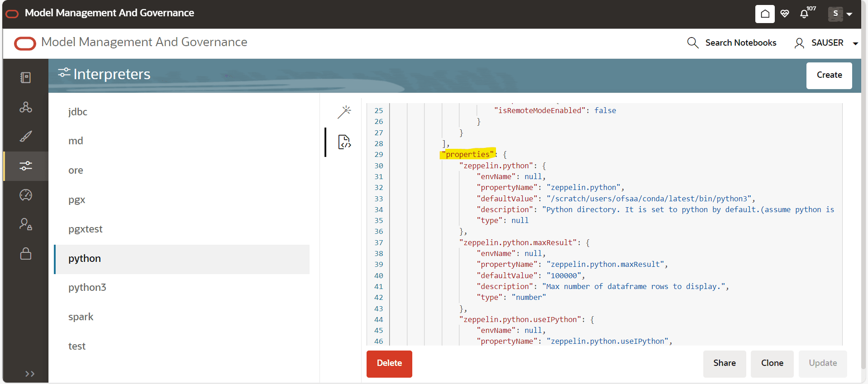Click the python3 path default value
The height and width of the screenshot is (384, 868).
tap(649, 199)
